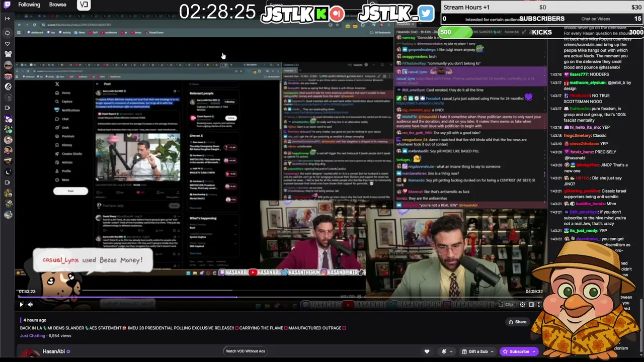Click the VD extension icon in top bar
Image resolution: width=644 pixels, height=362 pixels.
(x=84, y=5)
